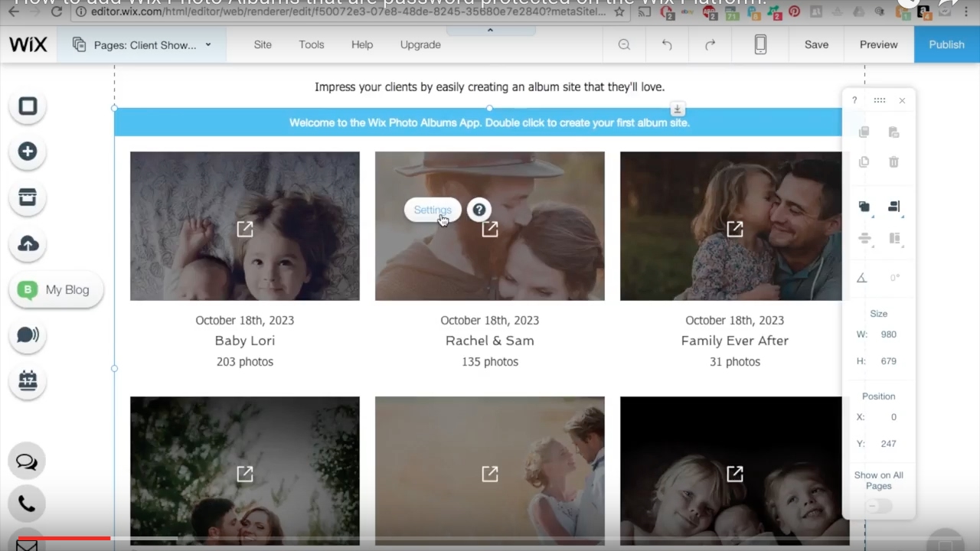Image resolution: width=980 pixels, height=551 pixels.
Task: Open the Distribute dropdown icon
Action: click(x=864, y=239)
